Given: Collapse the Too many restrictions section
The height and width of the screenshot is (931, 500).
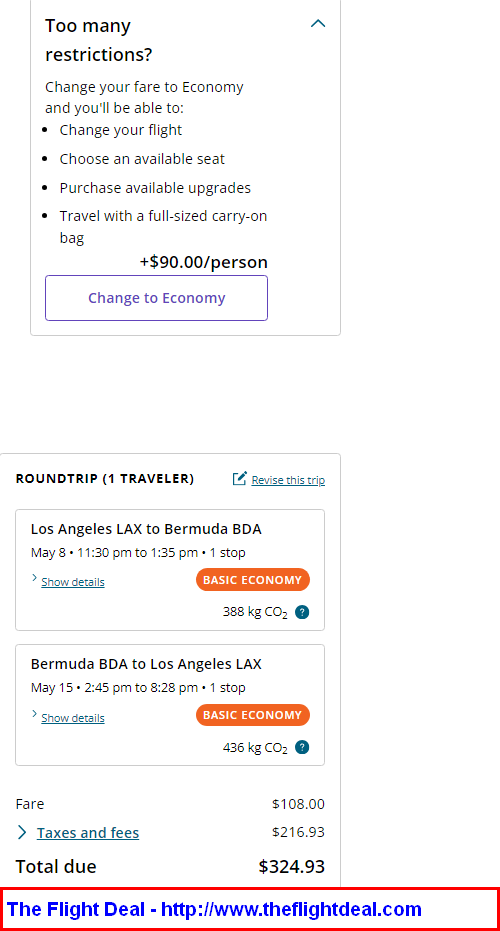Looking at the screenshot, I should coord(318,24).
